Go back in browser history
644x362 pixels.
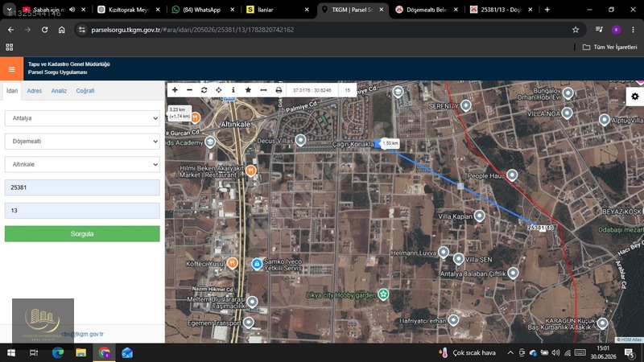point(10,30)
